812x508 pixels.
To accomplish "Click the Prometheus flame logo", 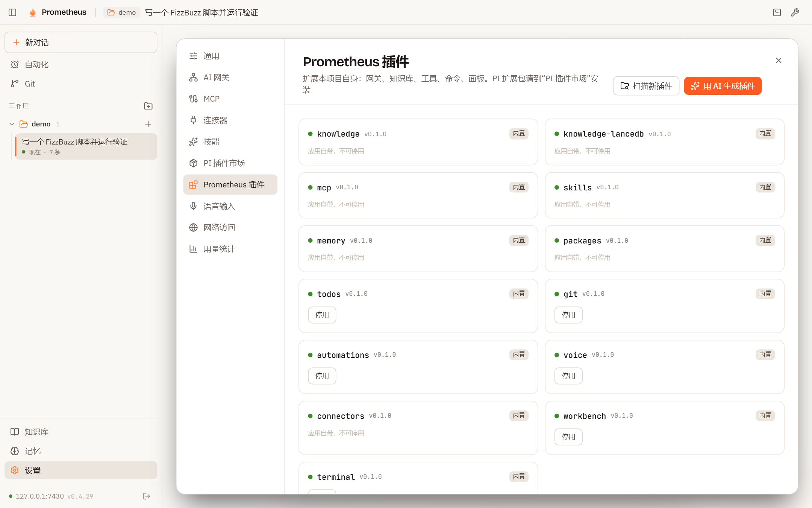I will [x=33, y=12].
